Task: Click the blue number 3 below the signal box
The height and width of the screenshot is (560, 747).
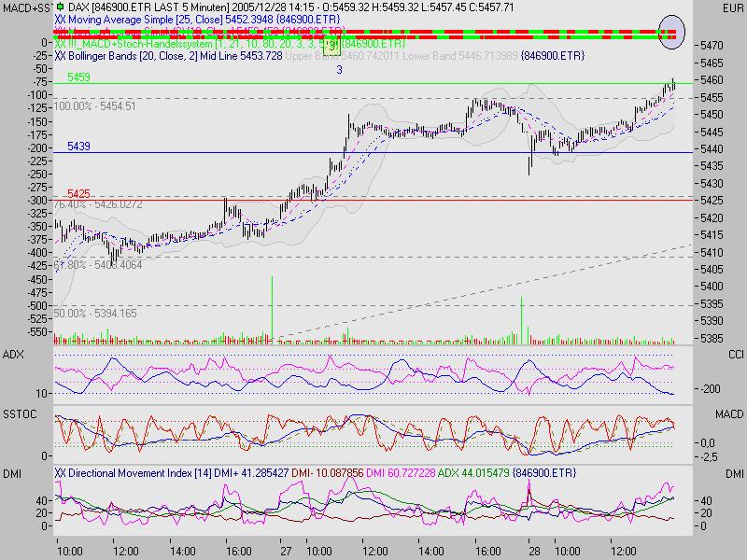Action: [339, 70]
